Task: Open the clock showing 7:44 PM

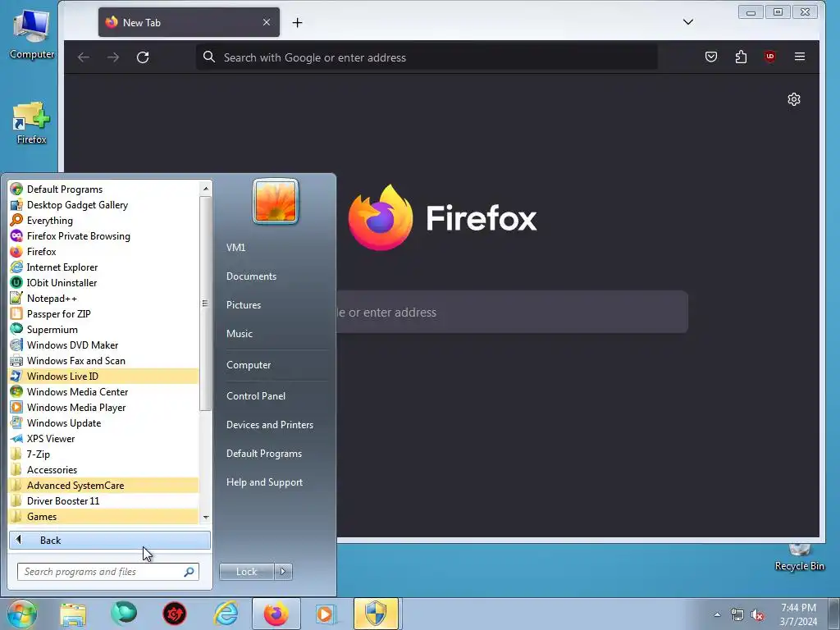Action: (798, 614)
